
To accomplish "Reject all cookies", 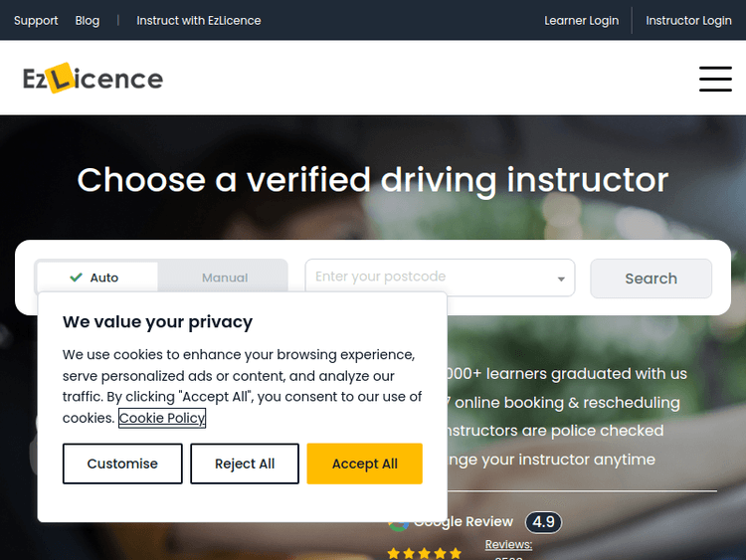I will point(245,464).
